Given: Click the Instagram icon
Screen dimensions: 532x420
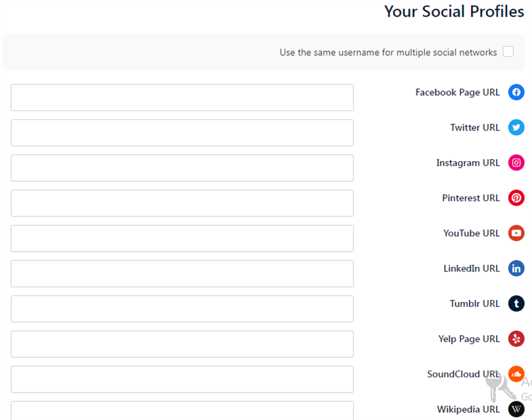Looking at the screenshot, I should coord(516,162).
